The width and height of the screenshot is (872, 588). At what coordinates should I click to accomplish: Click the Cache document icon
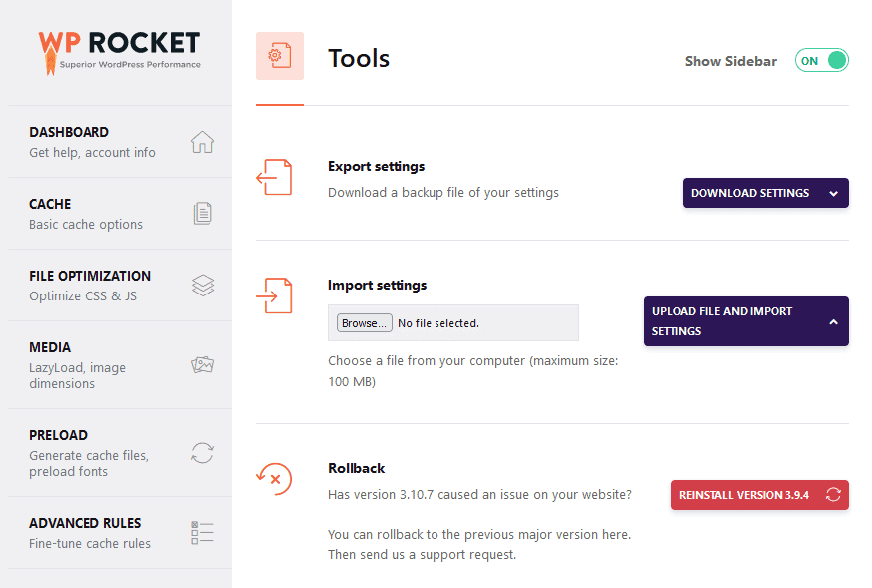(202, 214)
